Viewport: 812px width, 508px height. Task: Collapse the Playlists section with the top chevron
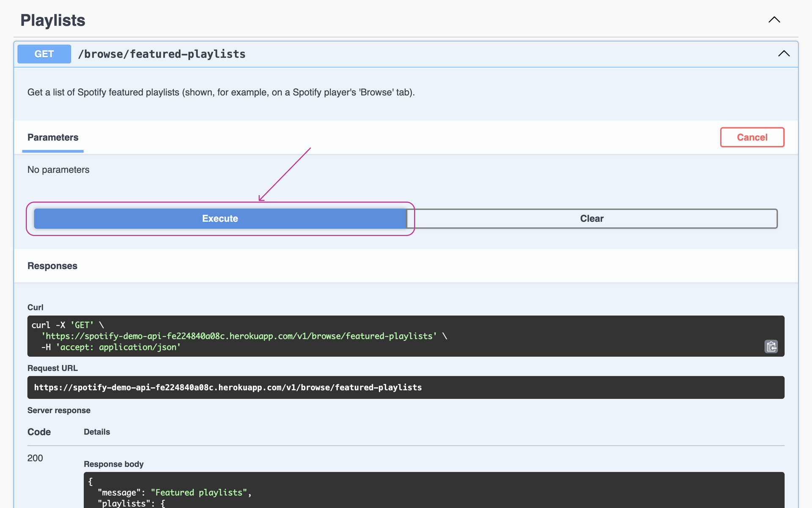click(x=774, y=19)
